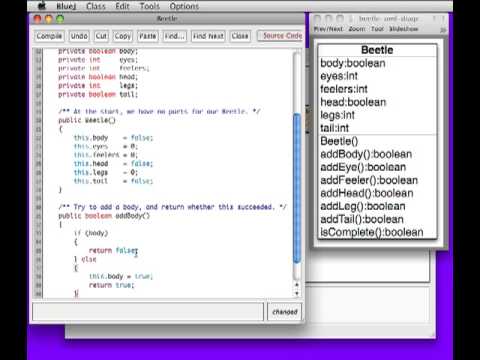Click Tool in the beetle-uml window toolbar
This screenshot has width=480, height=360.
(377, 29)
